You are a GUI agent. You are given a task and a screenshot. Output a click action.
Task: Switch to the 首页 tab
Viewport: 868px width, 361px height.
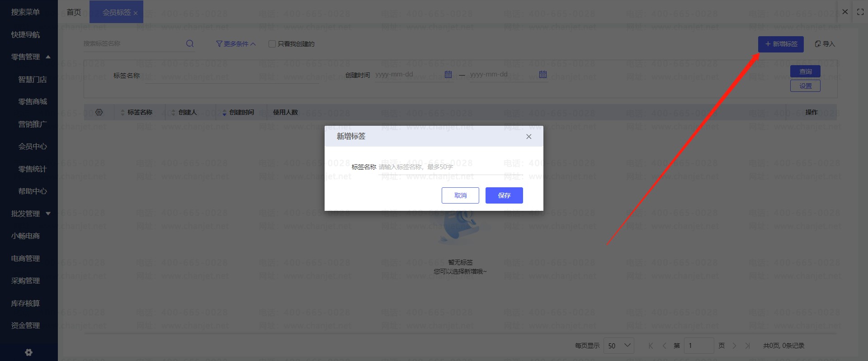[x=74, y=12]
